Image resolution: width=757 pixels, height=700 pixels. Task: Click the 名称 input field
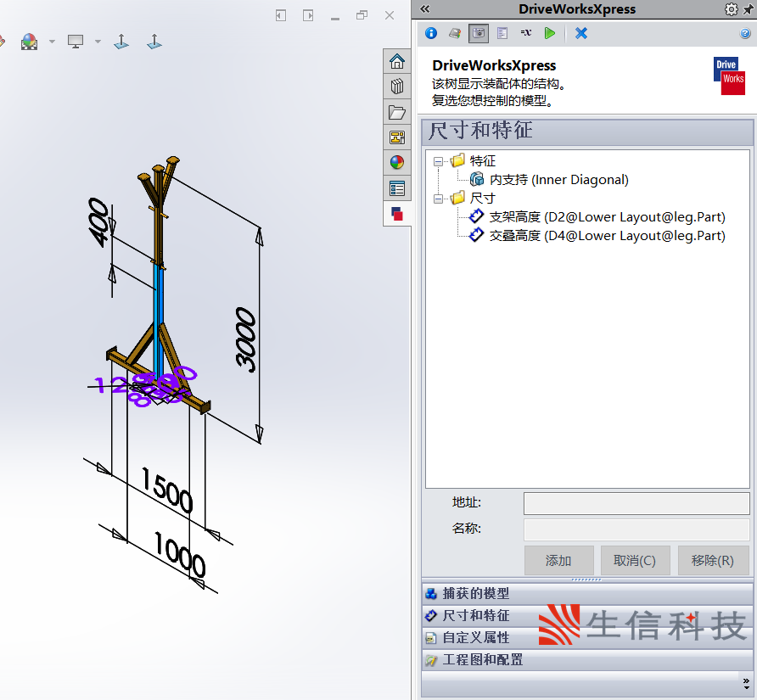click(x=636, y=529)
